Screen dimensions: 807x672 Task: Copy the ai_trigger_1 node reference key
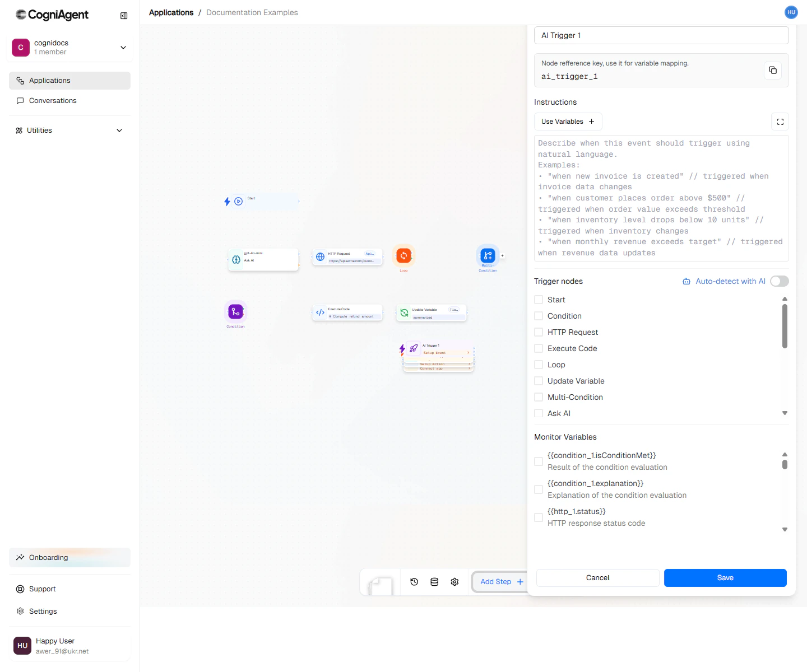[773, 70]
